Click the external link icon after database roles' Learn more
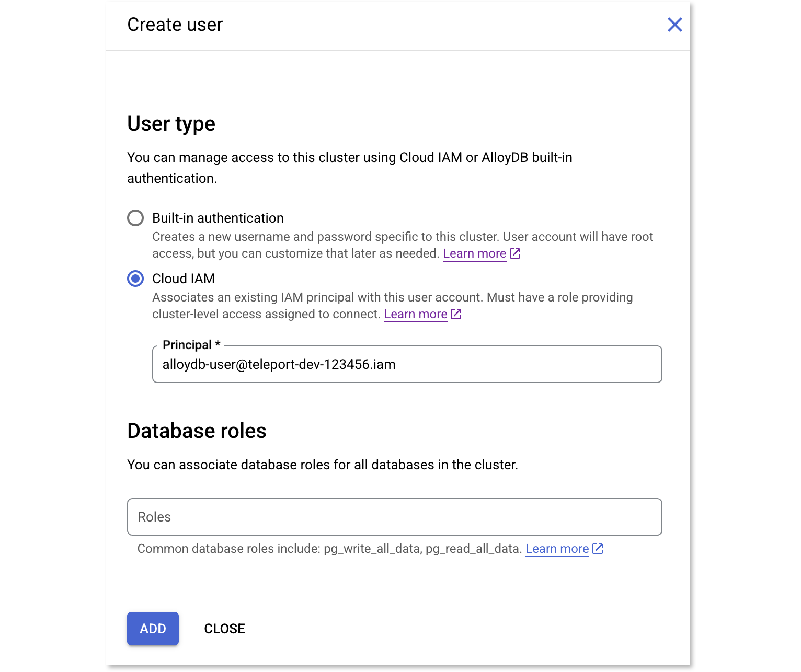Image resolution: width=801 pixels, height=672 pixels. pyautogui.click(x=598, y=549)
